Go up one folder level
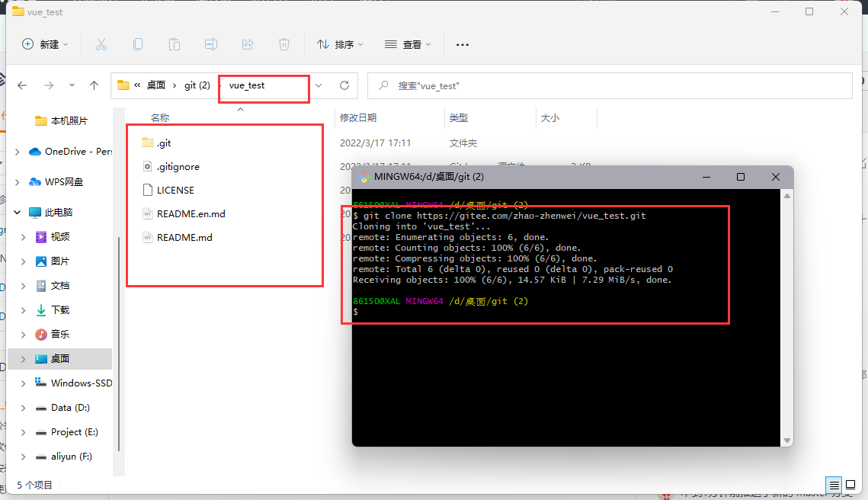868x500 pixels. [x=94, y=85]
